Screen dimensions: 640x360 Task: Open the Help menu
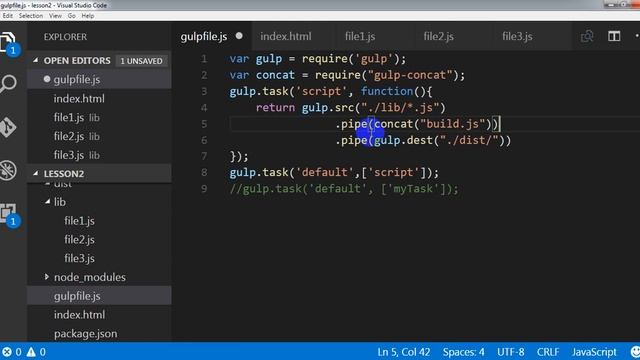(x=88, y=16)
